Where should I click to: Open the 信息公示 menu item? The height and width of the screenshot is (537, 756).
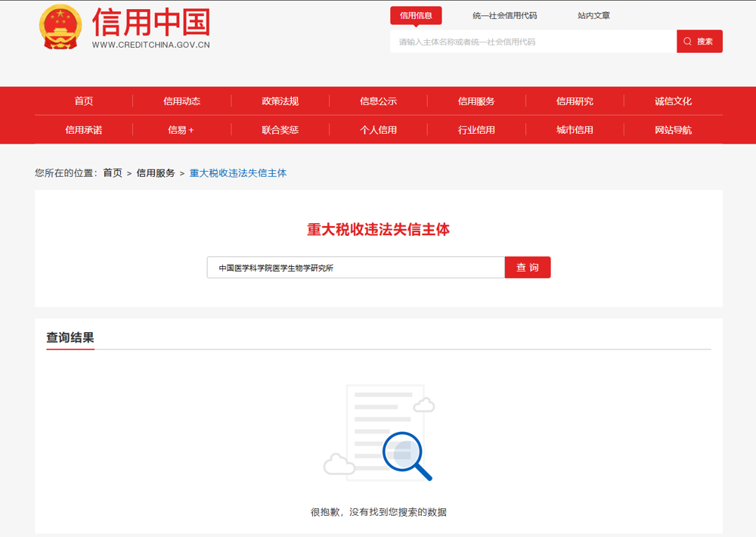point(378,101)
